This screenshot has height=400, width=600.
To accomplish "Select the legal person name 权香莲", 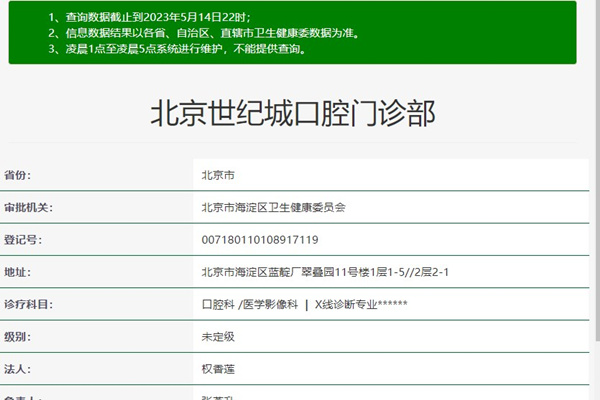I will click(218, 369).
